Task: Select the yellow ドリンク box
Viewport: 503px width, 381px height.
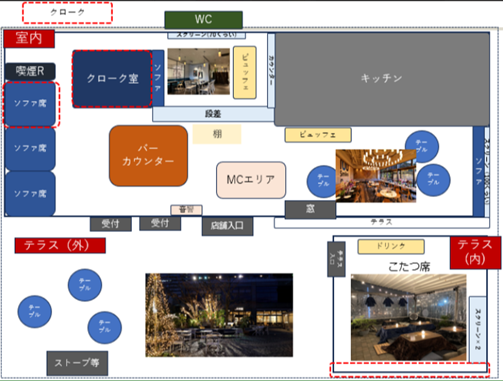Action: pyautogui.click(x=391, y=247)
